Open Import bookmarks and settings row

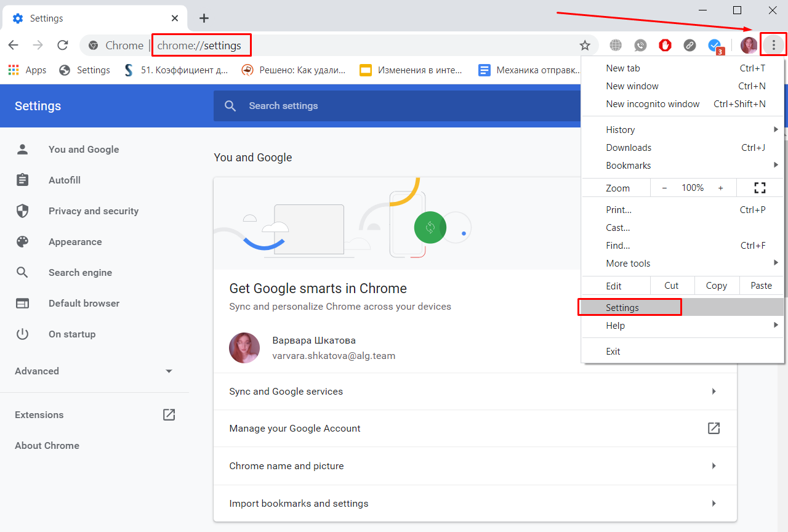(475, 504)
